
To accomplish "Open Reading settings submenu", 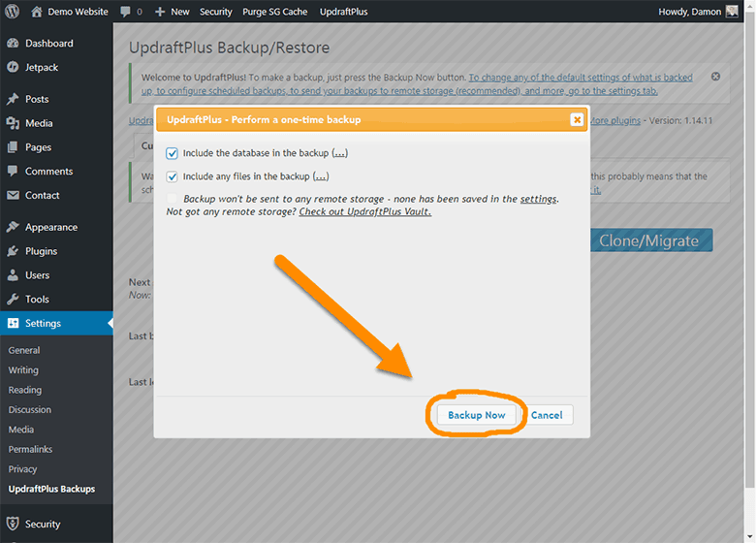I will coord(24,390).
